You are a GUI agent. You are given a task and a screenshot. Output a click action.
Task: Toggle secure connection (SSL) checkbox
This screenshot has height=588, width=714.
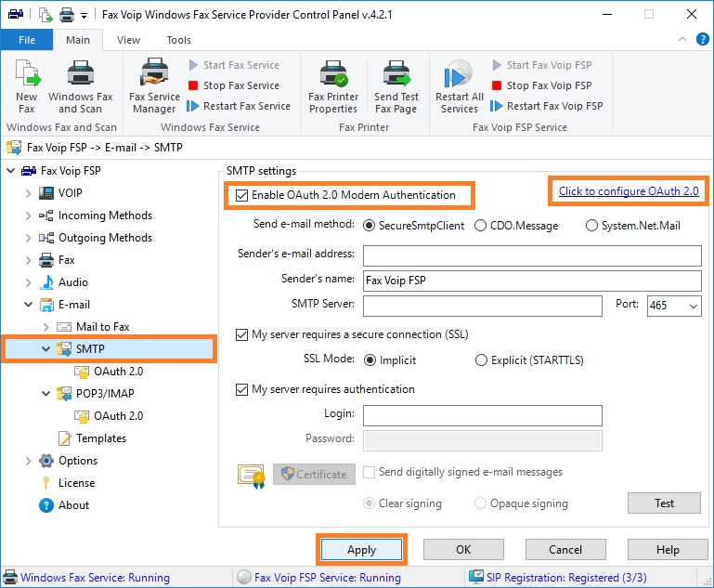pyautogui.click(x=241, y=334)
